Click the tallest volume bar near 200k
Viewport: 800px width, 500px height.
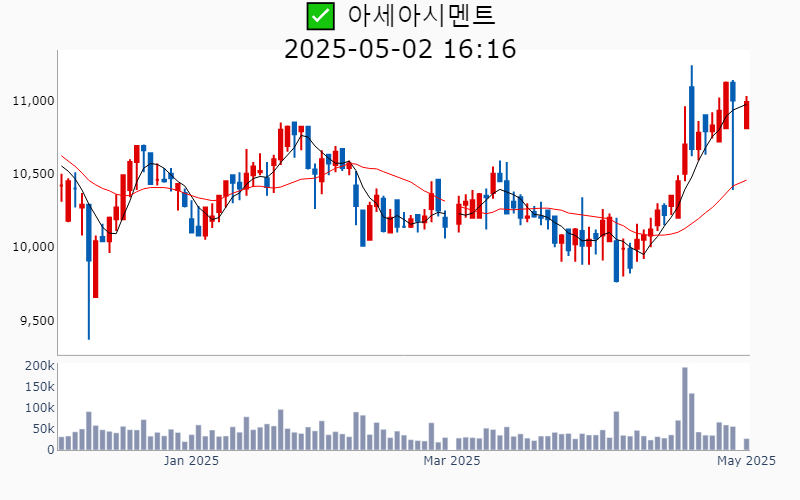685,409
